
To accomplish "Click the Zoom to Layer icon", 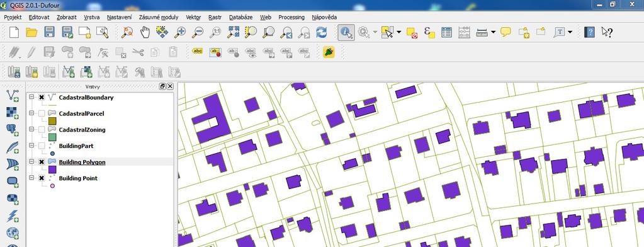I will [x=269, y=32].
